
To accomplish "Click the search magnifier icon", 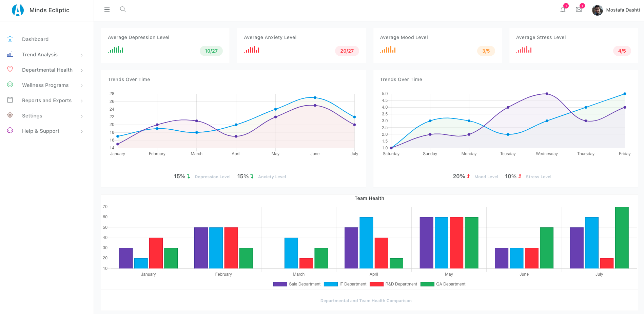I will tap(122, 10).
